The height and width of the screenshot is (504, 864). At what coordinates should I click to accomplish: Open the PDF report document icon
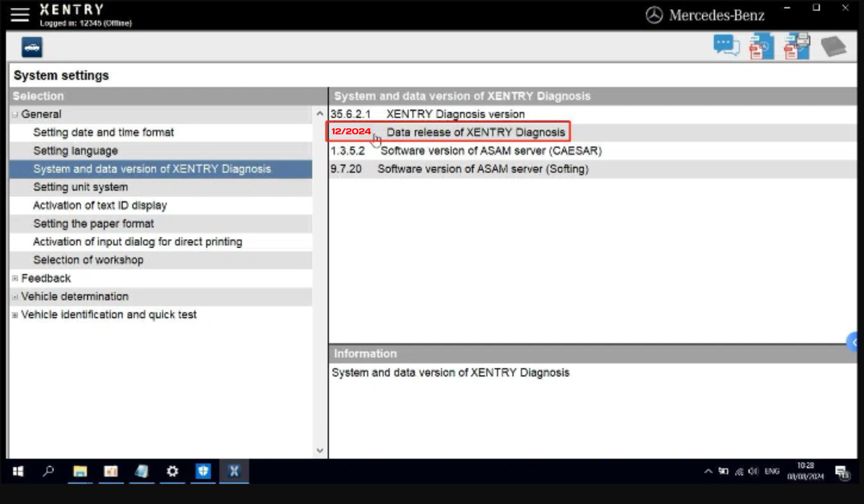pyautogui.click(x=761, y=45)
